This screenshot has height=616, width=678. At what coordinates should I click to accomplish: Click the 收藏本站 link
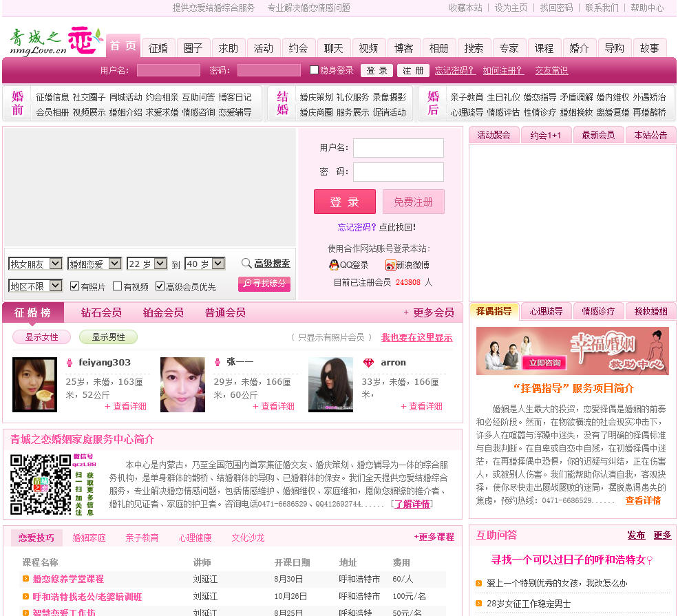pyautogui.click(x=465, y=8)
